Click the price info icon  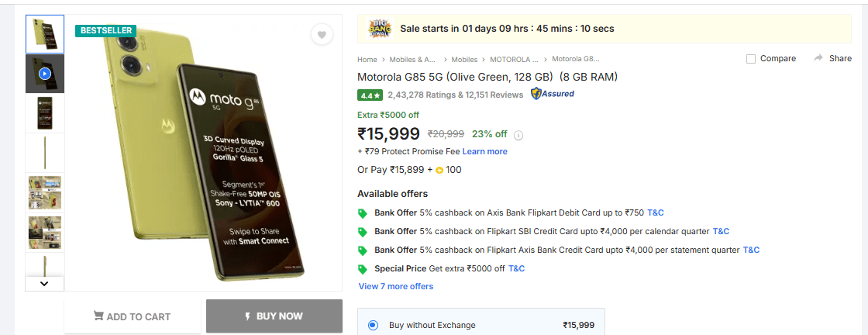tap(518, 135)
